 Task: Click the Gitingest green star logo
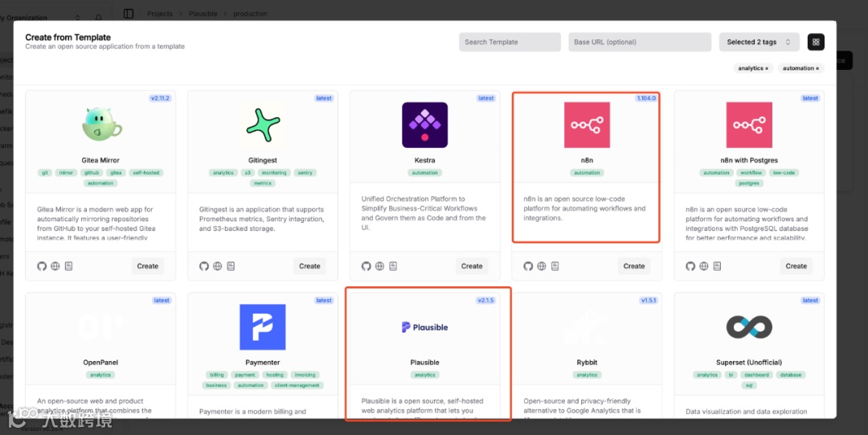tap(263, 125)
